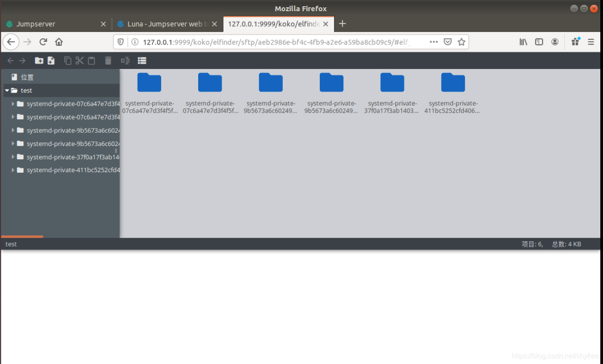This screenshot has height=364, width=603.
Task: Click the Cut scissors icon
Action: tap(80, 61)
